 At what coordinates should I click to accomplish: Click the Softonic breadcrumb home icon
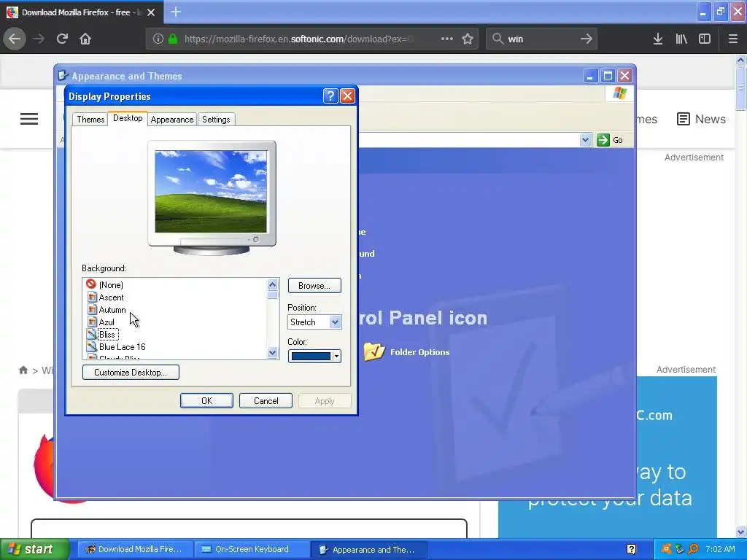click(x=23, y=370)
